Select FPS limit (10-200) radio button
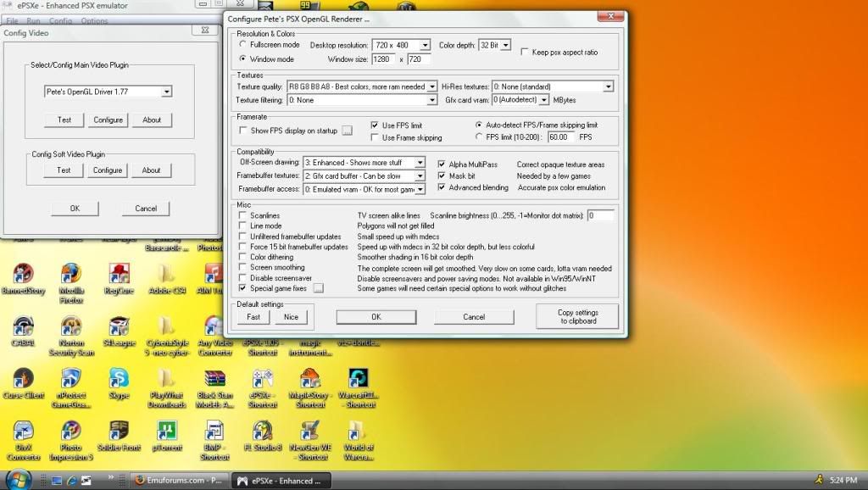The width and height of the screenshot is (868, 490). pyautogui.click(x=479, y=136)
